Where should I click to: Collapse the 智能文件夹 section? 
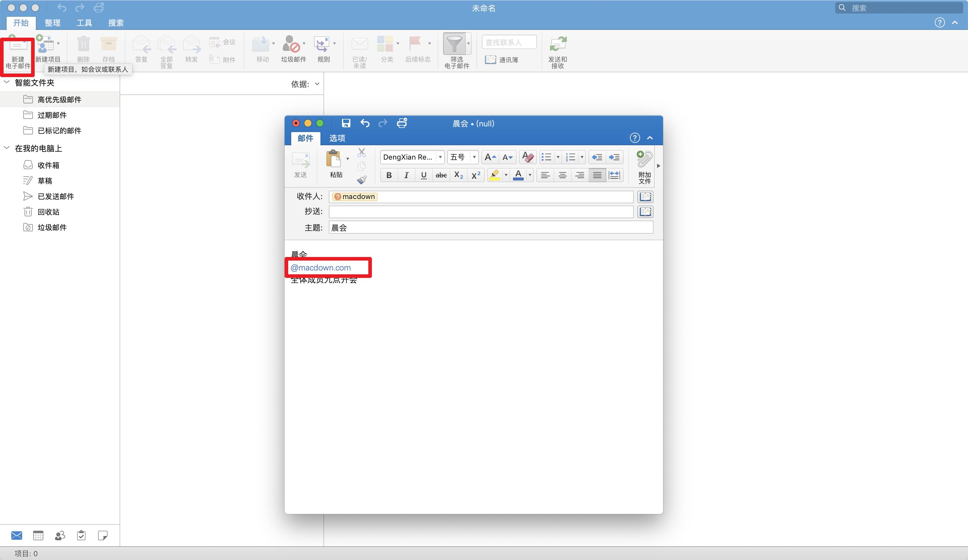(x=7, y=82)
